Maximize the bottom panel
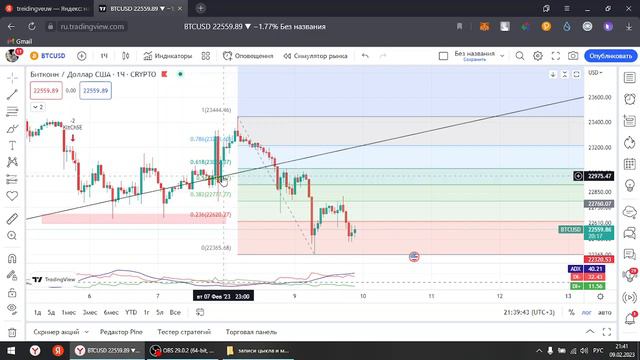Screen dimensions: 640x360 click(607, 332)
